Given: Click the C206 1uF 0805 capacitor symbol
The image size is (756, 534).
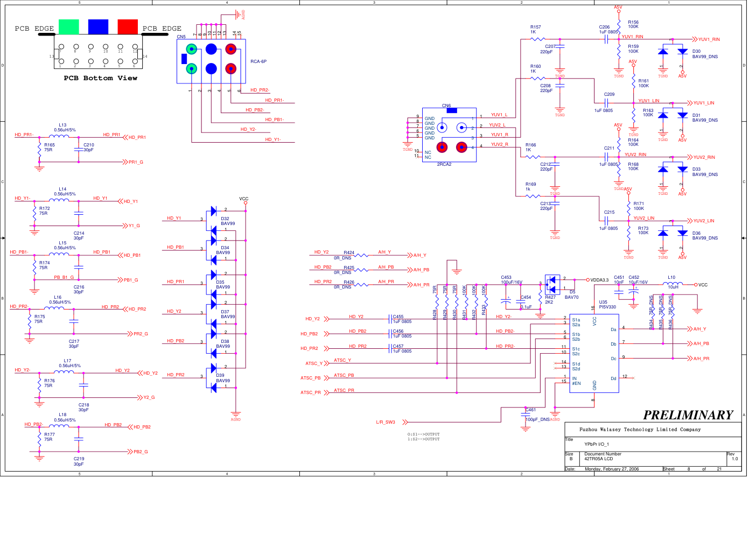Looking at the screenshot, I should pyautogui.click(x=607, y=39).
